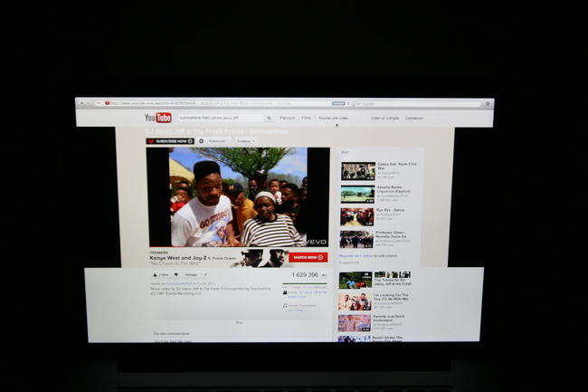This screenshot has width=588, height=392.
Task: Open I'm Looking For The One thumbnail
Action: click(355, 302)
